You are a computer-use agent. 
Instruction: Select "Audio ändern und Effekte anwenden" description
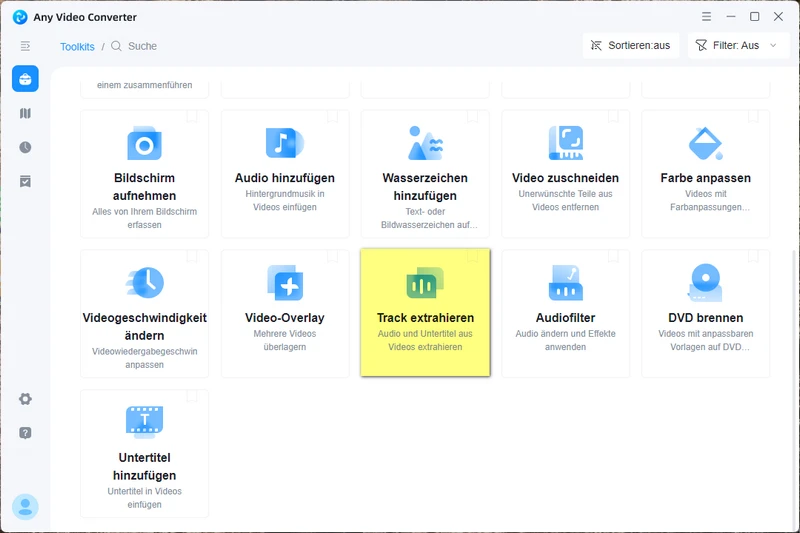pos(565,340)
